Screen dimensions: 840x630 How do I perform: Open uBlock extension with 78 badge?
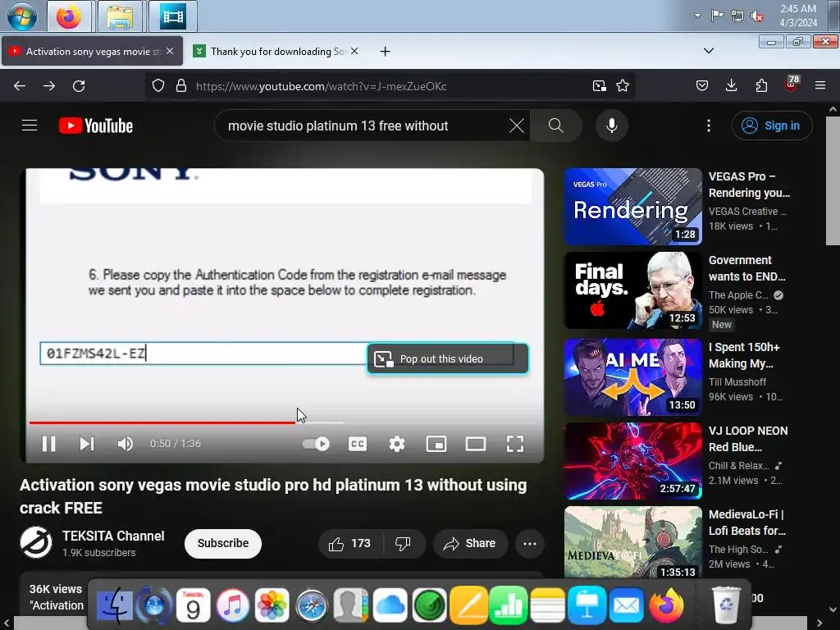point(792,84)
